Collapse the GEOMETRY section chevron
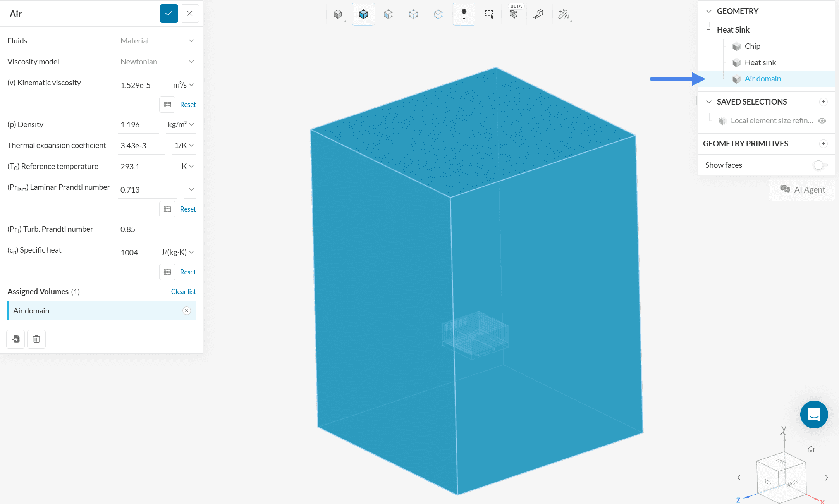 tap(708, 11)
